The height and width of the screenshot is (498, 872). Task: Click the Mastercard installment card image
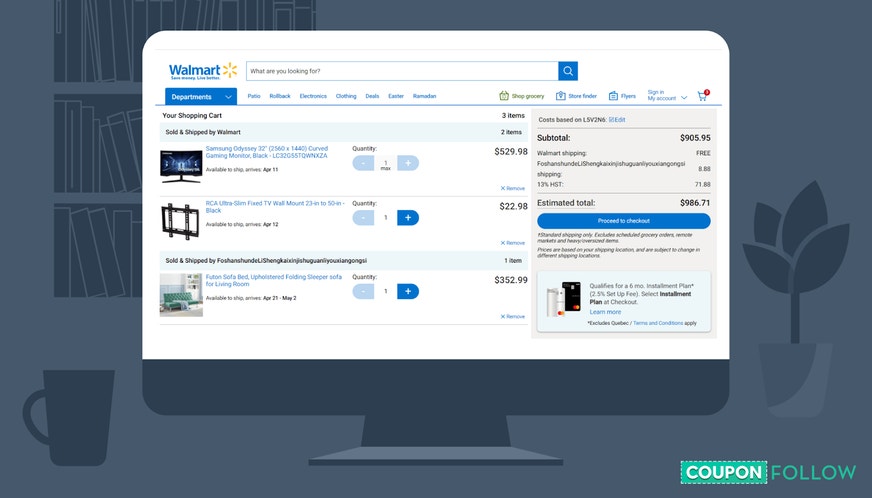pyautogui.click(x=564, y=299)
